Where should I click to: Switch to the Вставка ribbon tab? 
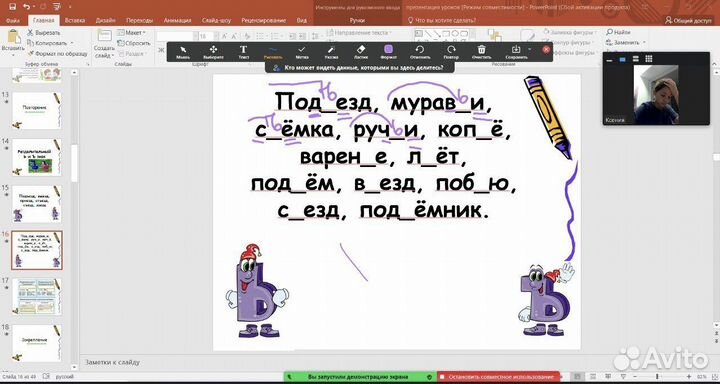(x=75, y=21)
